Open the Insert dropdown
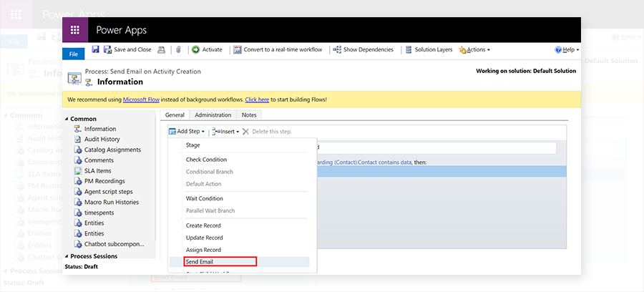 click(x=225, y=132)
